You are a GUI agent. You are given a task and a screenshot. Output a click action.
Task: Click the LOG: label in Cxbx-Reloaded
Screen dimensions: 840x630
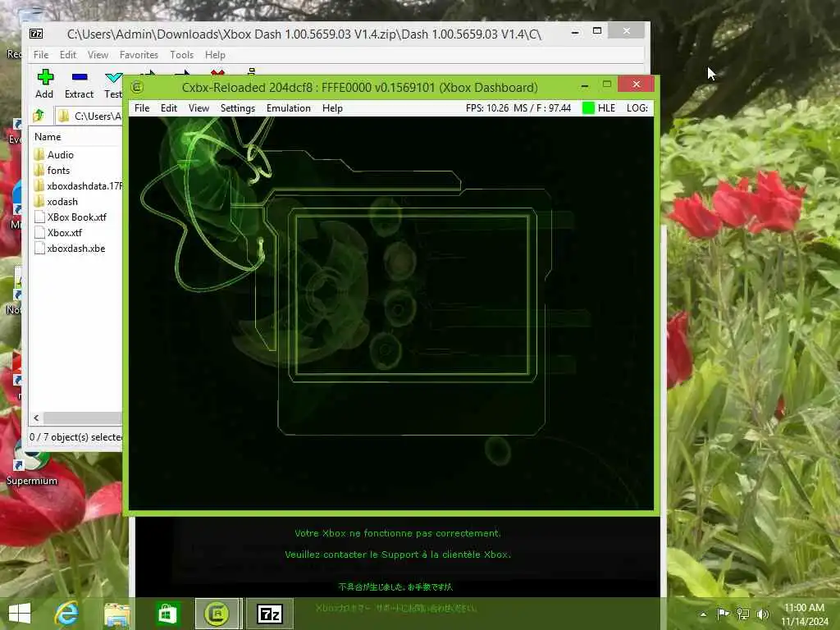637,108
